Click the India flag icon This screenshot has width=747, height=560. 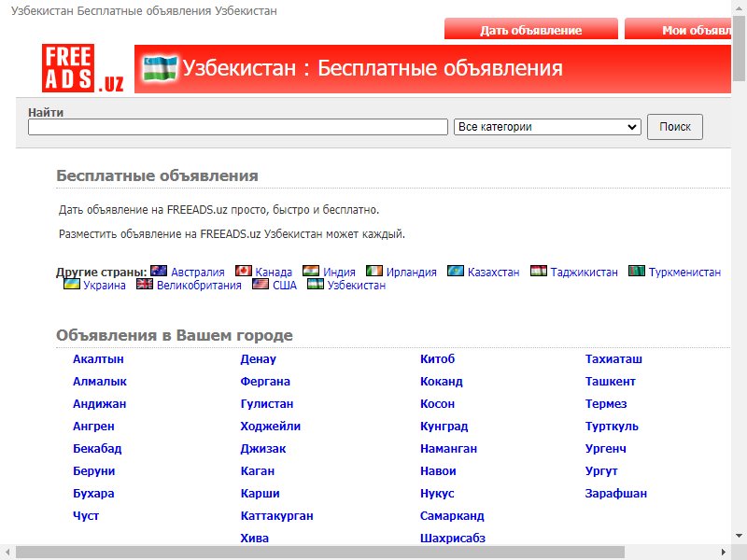tap(311, 271)
